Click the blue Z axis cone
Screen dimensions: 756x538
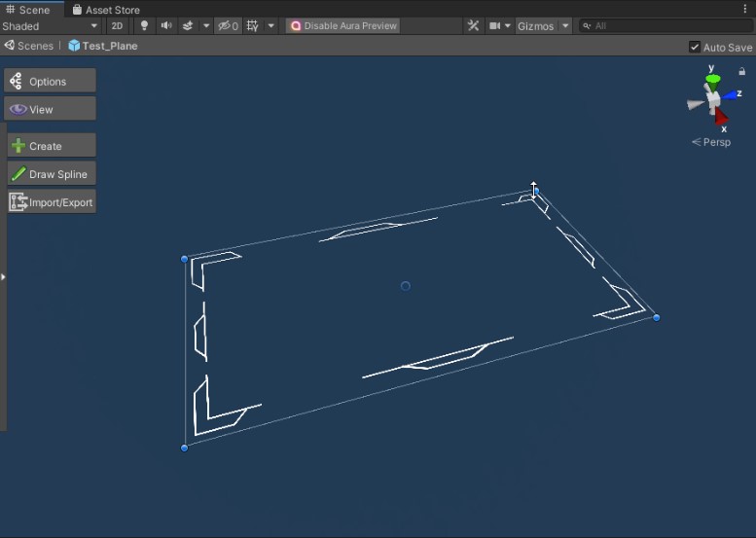tap(730, 95)
